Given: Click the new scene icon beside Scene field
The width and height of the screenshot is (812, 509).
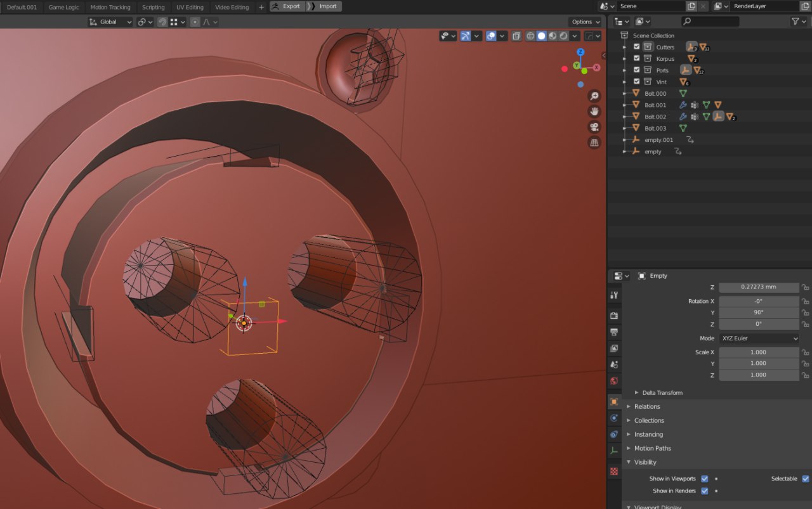Looking at the screenshot, I should tap(691, 6).
